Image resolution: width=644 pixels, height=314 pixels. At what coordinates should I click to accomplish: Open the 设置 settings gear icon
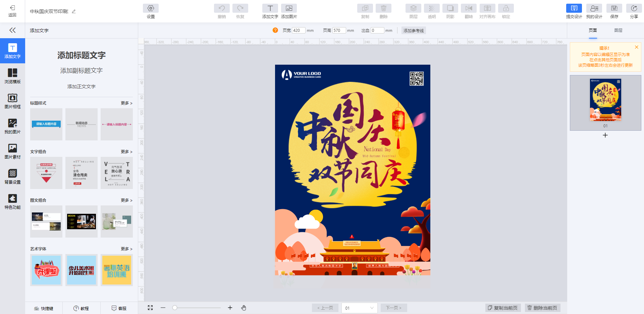pos(151,9)
